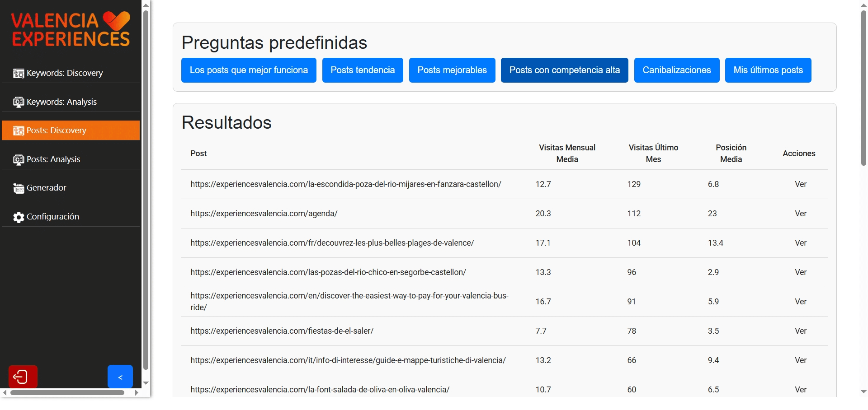Choose the Canibalizaciones preset question
The image size is (868, 410).
click(x=676, y=70)
